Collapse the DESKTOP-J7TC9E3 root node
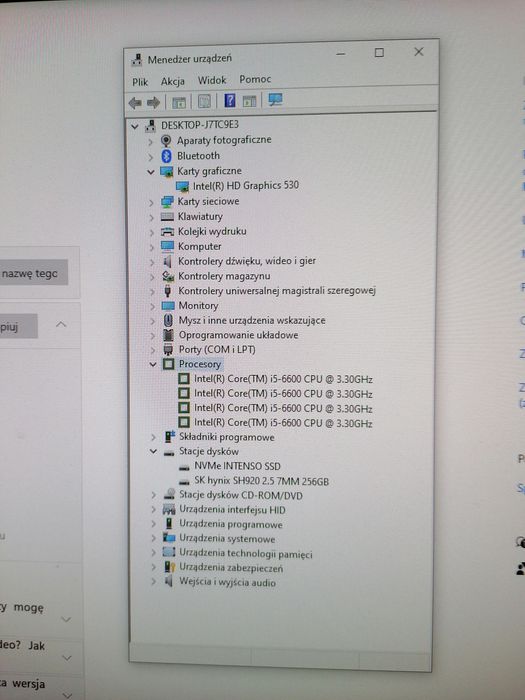The image size is (525, 700). click(x=134, y=127)
